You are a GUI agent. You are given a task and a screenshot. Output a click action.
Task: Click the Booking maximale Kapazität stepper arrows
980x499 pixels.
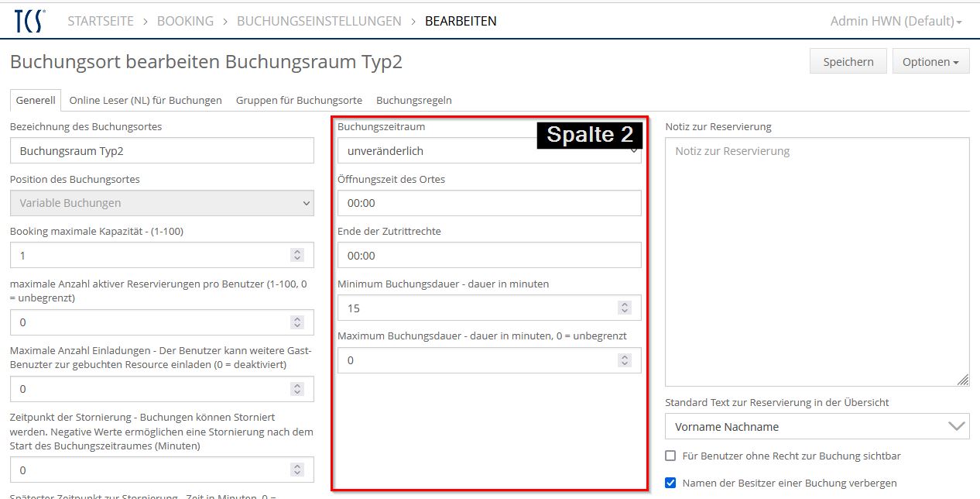[x=297, y=255]
